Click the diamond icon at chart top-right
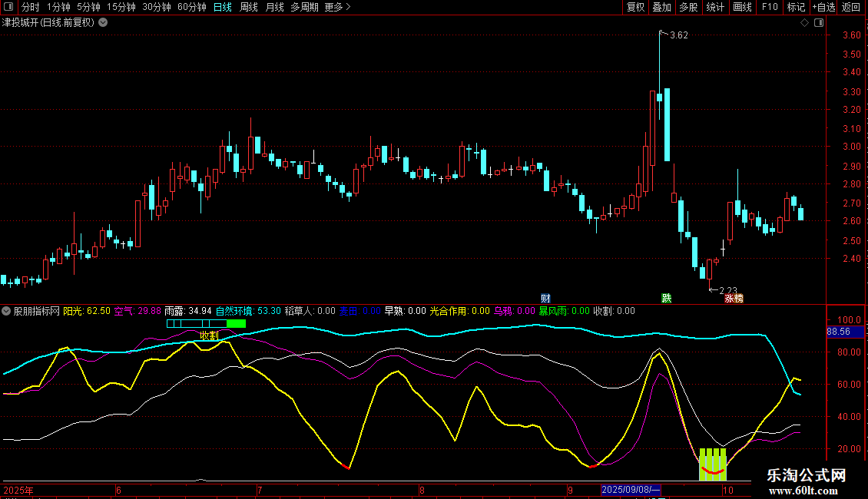This screenshot has height=499, width=868. [804, 22]
